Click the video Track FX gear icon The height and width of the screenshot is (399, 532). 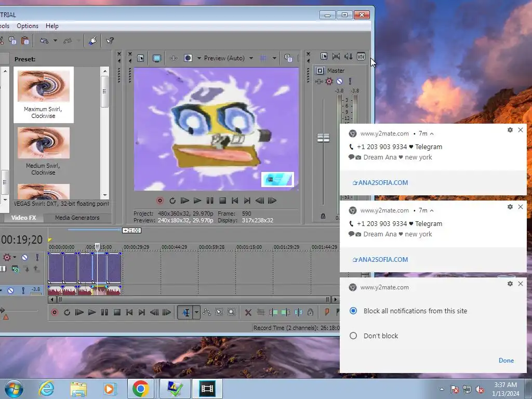(7, 257)
